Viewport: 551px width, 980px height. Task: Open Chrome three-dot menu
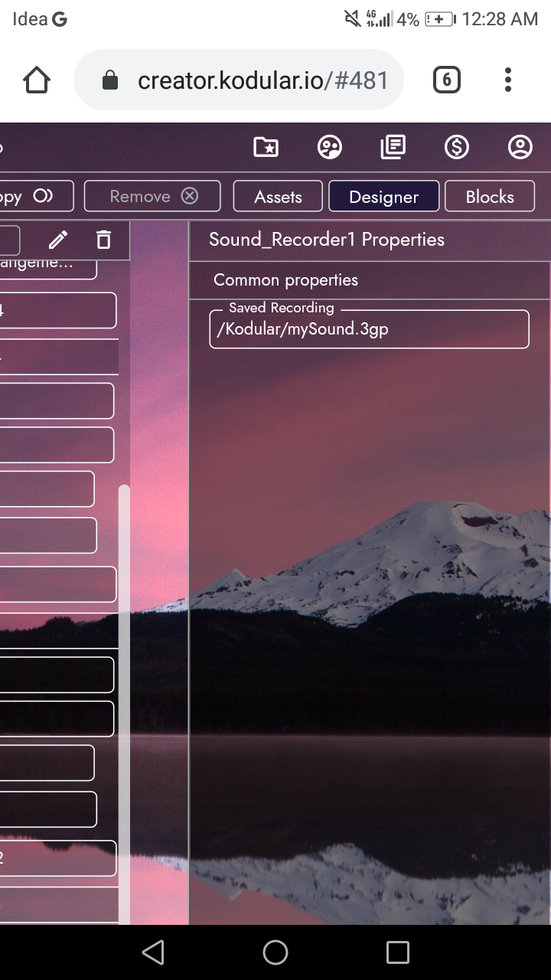[508, 80]
